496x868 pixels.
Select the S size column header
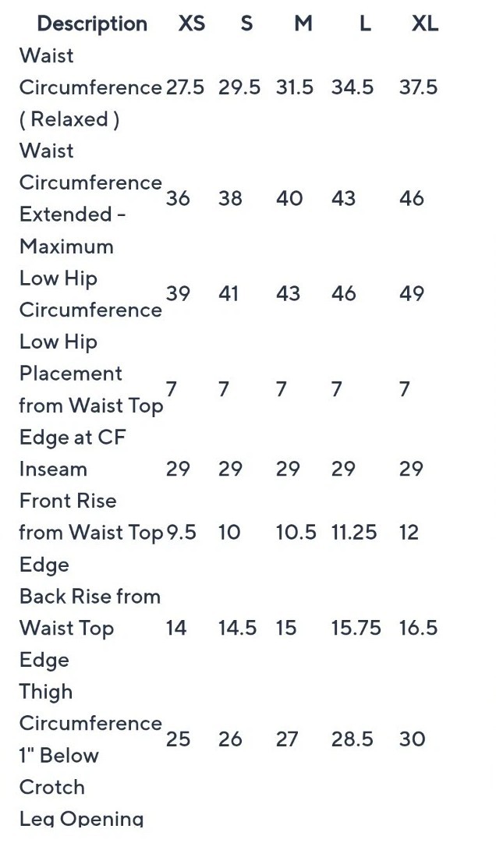(246, 23)
